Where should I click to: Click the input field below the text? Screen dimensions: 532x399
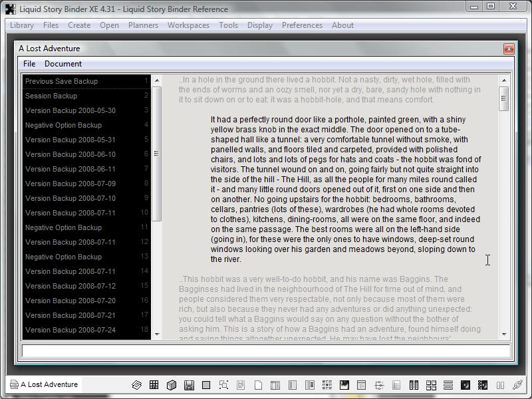266,351
